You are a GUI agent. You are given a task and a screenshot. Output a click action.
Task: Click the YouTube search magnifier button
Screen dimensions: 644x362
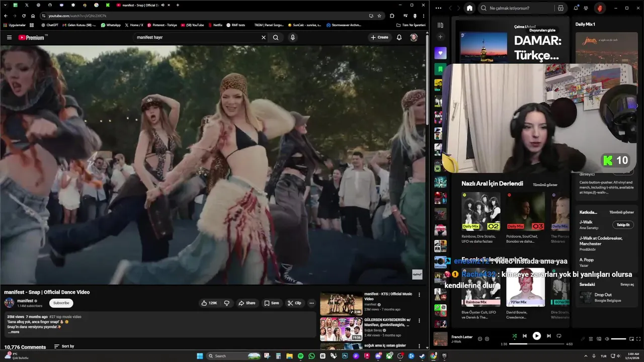[x=276, y=37]
